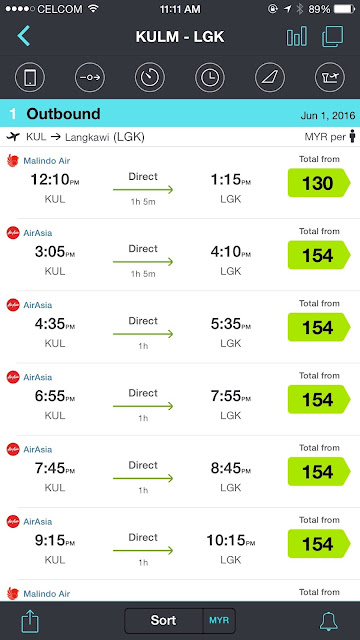This screenshot has width=360, height=640.
Task: Select the airline tail fin filter
Action: tap(270, 77)
